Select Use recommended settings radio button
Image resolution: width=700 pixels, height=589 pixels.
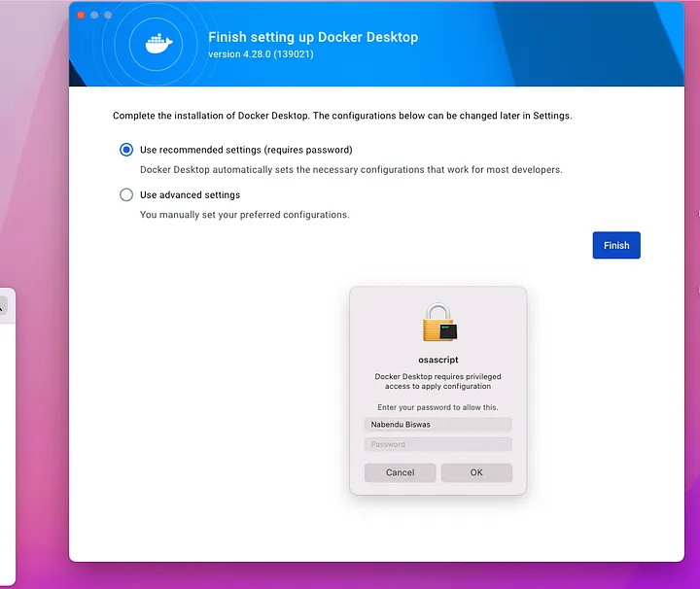tap(126, 150)
